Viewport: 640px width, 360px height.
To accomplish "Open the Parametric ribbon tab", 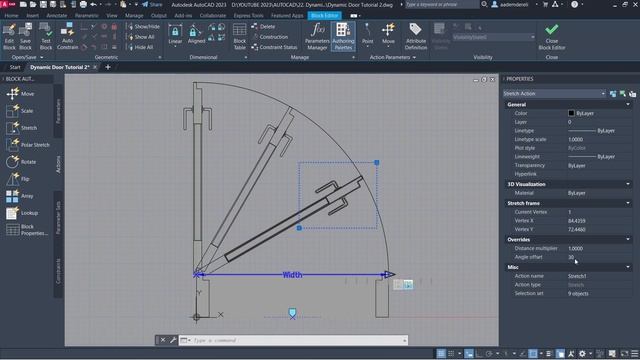I will click(87, 16).
